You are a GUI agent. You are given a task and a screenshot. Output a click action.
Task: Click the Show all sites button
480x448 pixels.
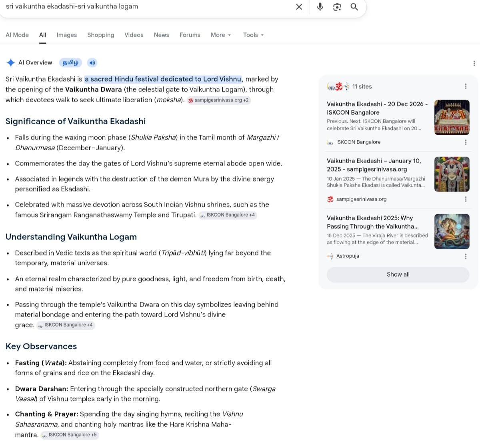point(398,275)
